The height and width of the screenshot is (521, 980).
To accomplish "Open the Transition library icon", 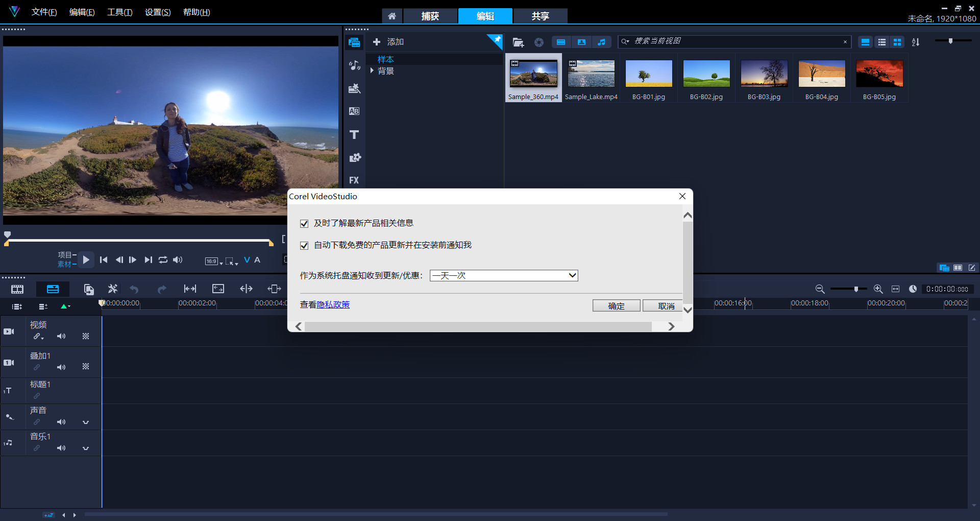I will click(x=354, y=111).
